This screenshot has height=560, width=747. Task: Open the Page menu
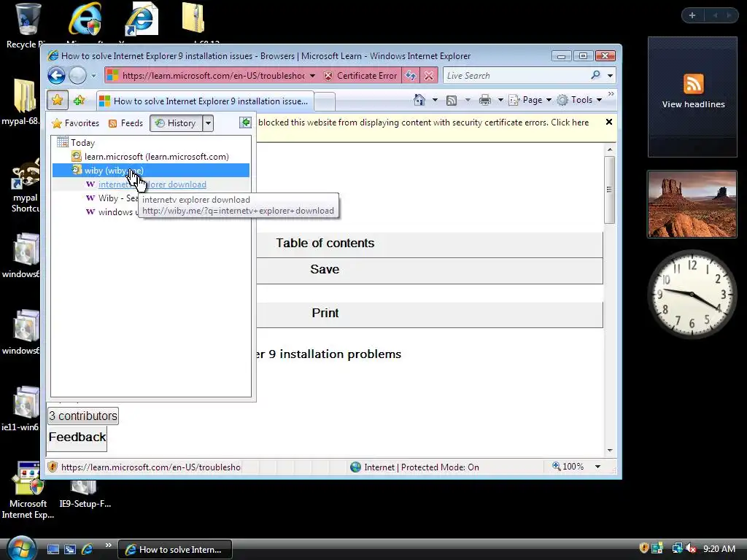coord(530,100)
